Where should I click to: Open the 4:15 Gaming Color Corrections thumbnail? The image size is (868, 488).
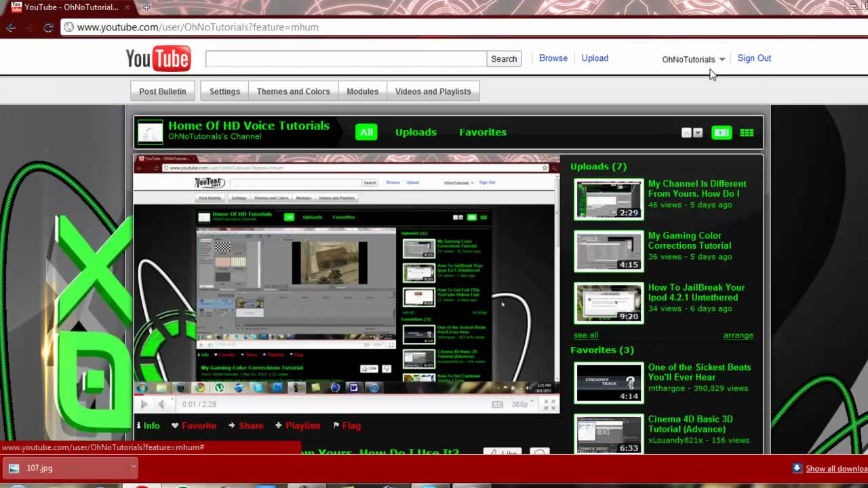click(x=609, y=251)
